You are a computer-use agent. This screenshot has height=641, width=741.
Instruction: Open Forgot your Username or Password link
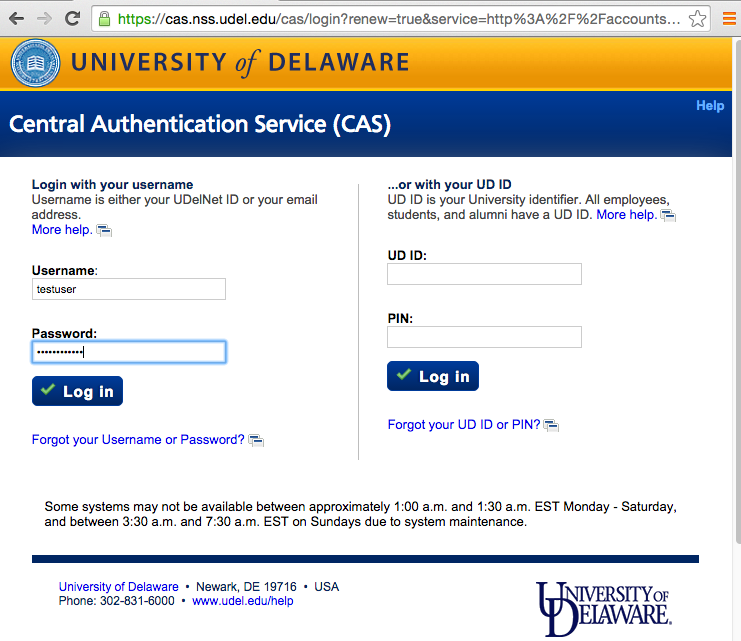pos(138,440)
